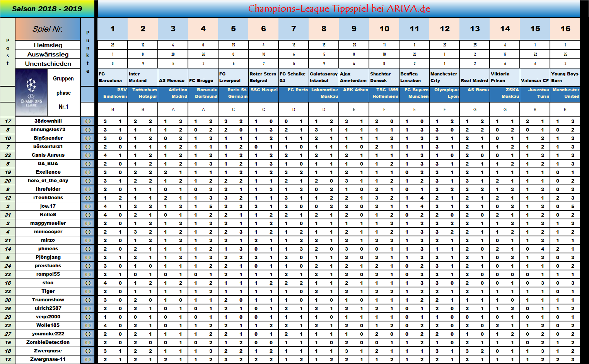Viewport: 589px width, 364px height.
Task: Select the 'PSV Eindhoven' away team cell
Action: [x=113, y=94]
